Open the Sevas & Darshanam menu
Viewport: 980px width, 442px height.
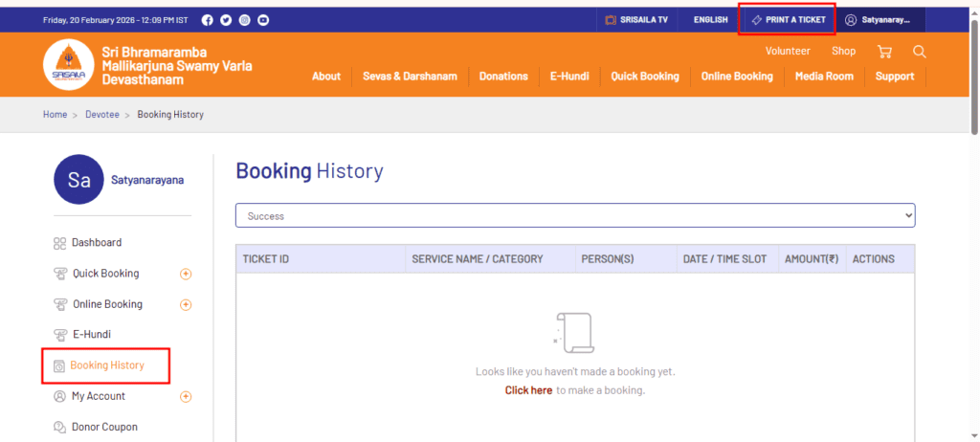point(410,77)
